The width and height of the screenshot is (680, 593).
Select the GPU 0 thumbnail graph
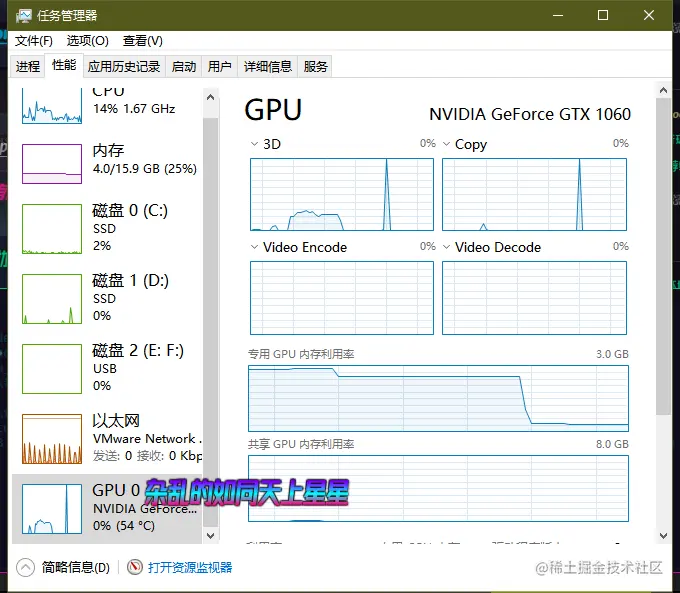click(x=52, y=509)
